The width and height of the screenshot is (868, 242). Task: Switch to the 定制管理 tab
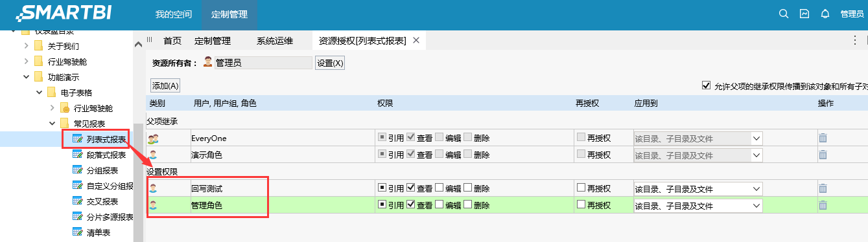click(x=213, y=41)
